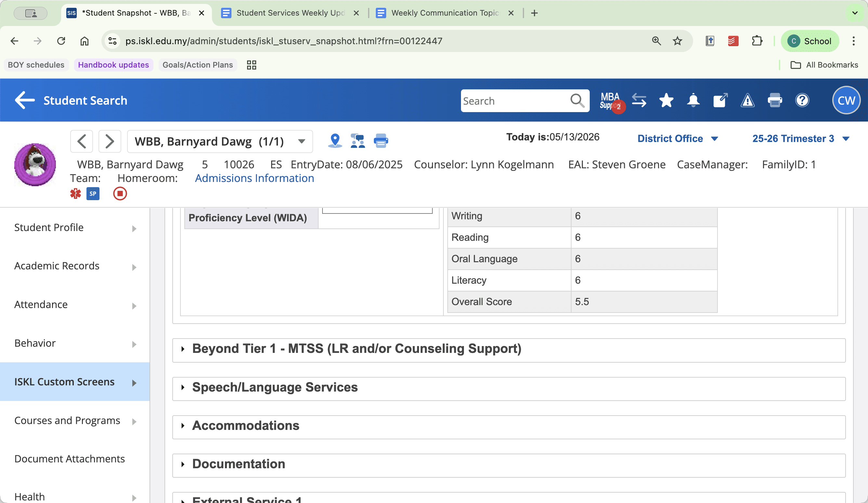Open the browser extensions puzzle icon
Screen dimensions: 868x503
click(x=757, y=41)
